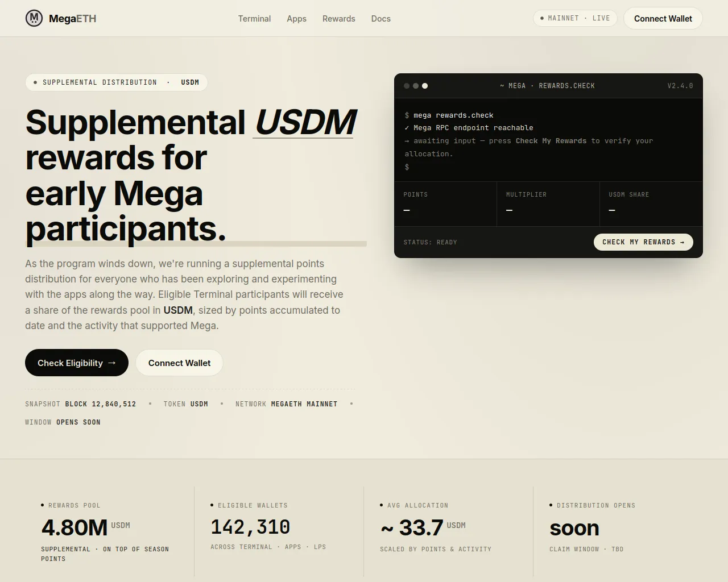
Task: Click the MegaETH circular logo icon
Action: (34, 18)
